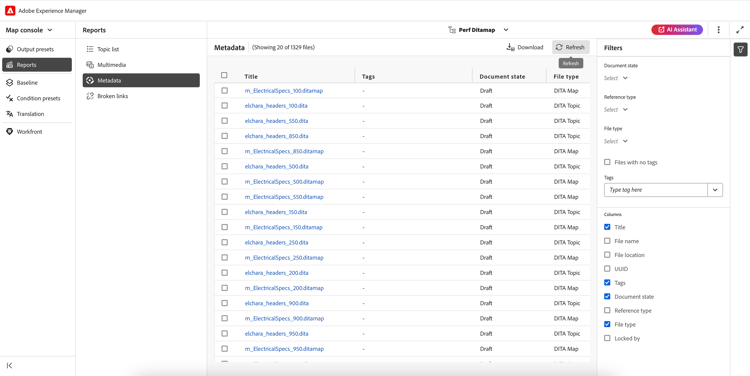Expand the Tags combo box arrow
The width and height of the screenshot is (750, 376).
tap(715, 190)
